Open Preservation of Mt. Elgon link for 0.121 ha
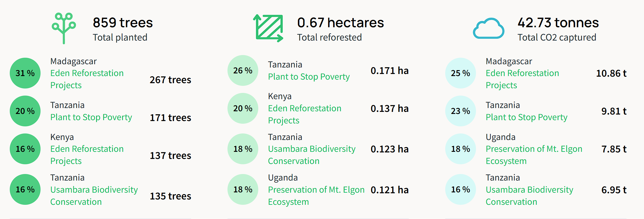The width and height of the screenshot is (644, 219). [x=316, y=190]
